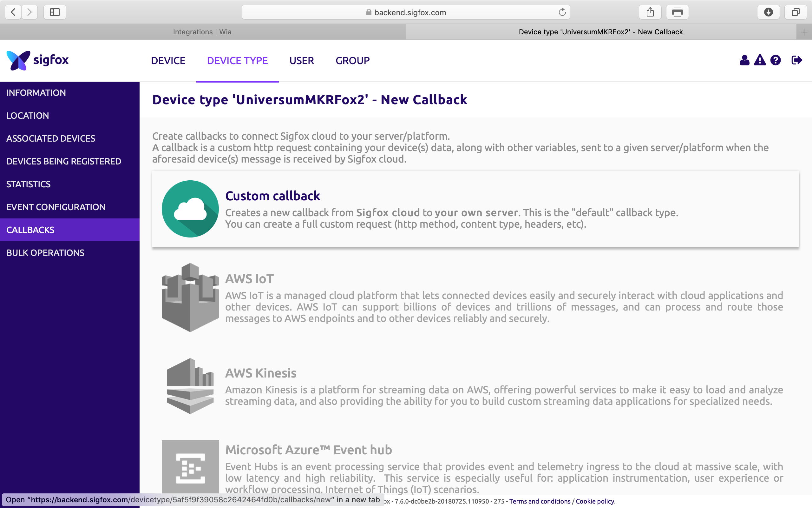Reload the page with the refresh icon

pyautogui.click(x=562, y=12)
